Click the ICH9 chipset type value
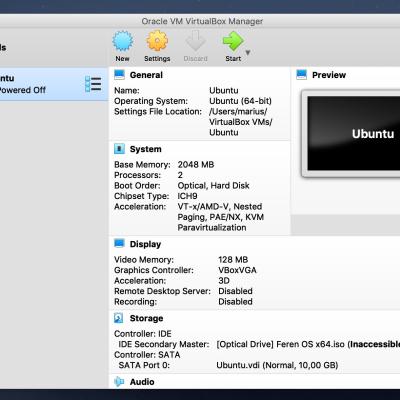Image resolution: width=400 pixels, height=400 pixels. pyautogui.click(x=187, y=196)
